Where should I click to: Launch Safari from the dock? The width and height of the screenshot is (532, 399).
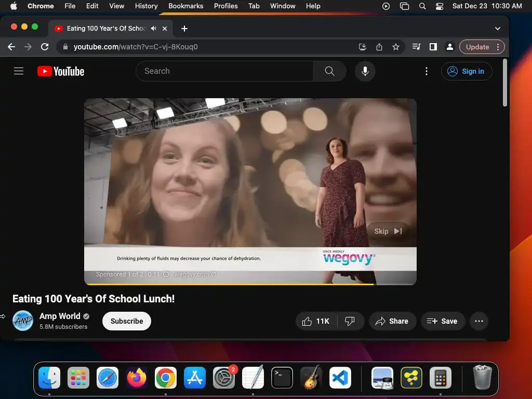click(x=108, y=378)
